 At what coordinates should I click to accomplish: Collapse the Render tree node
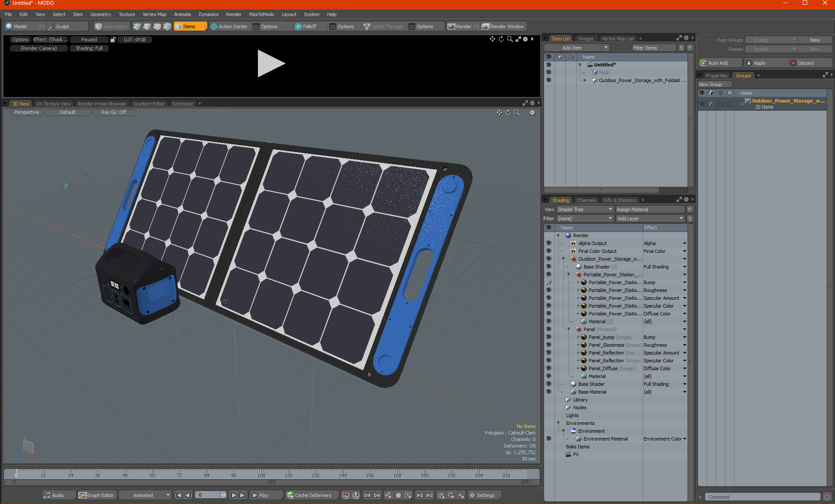click(x=558, y=235)
